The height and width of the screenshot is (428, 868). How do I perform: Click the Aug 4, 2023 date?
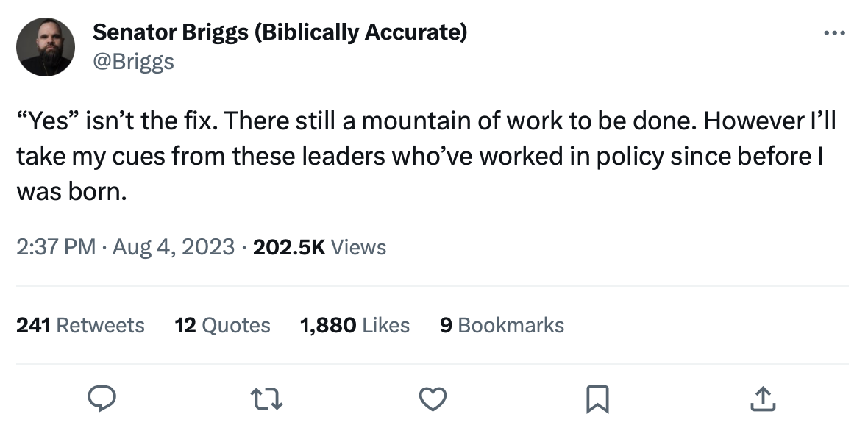[x=174, y=247]
